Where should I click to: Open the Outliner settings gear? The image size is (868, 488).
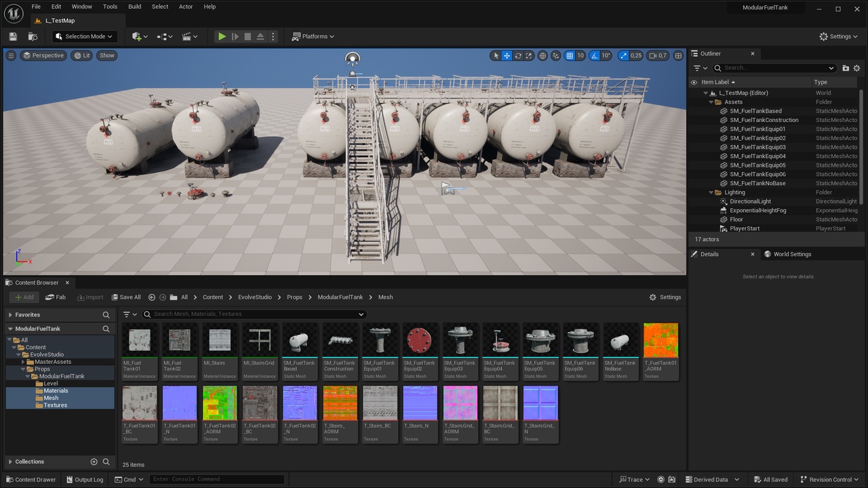(x=856, y=68)
